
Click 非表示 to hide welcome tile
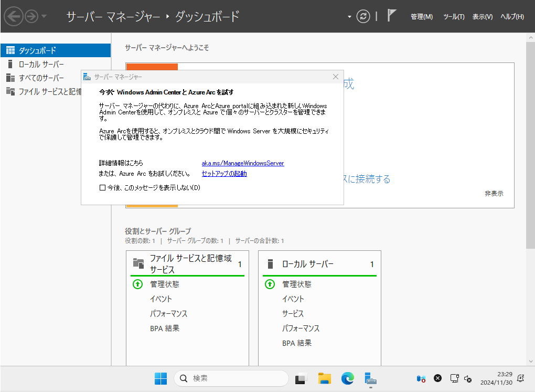coord(494,194)
